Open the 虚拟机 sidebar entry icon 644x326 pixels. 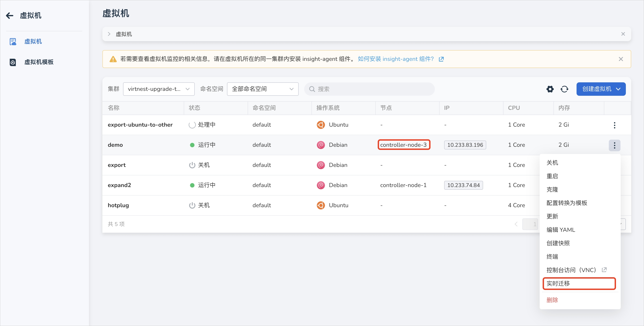point(13,42)
